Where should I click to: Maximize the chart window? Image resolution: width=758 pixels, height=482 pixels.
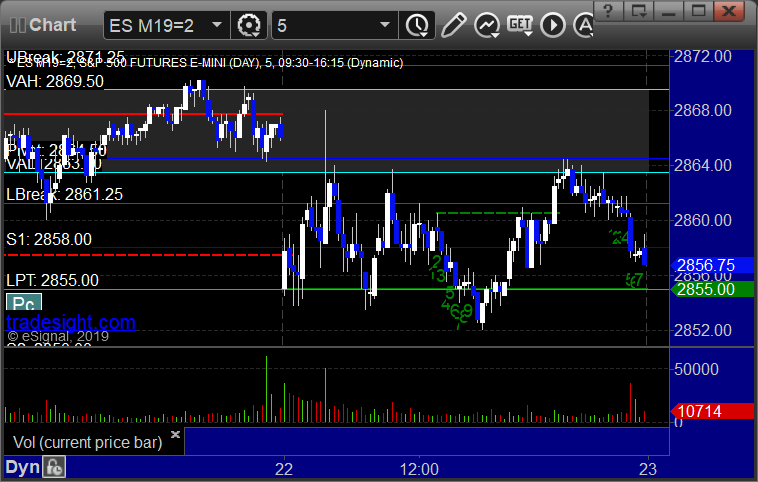tap(699, 10)
